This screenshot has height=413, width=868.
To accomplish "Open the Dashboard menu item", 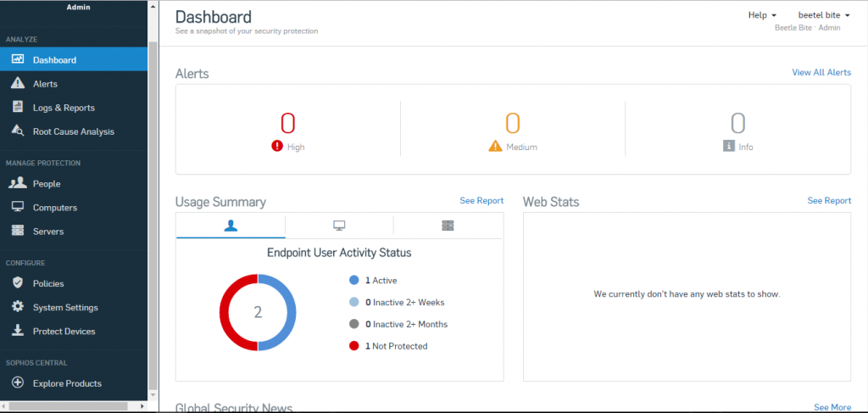I will click(x=74, y=60).
